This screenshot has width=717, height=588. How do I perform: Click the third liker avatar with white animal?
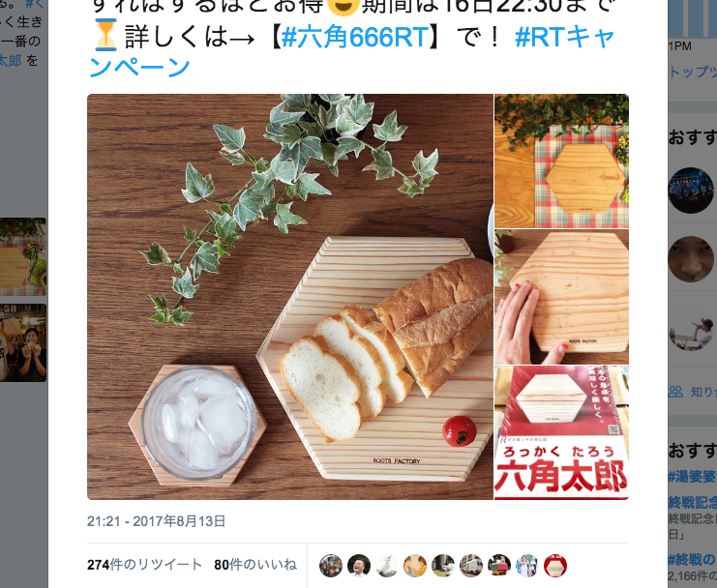[387, 566]
